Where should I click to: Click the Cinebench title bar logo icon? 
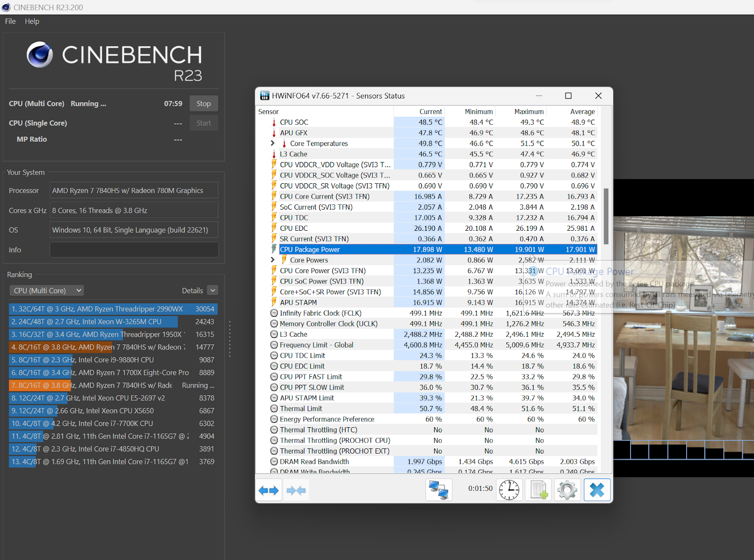tap(6, 8)
